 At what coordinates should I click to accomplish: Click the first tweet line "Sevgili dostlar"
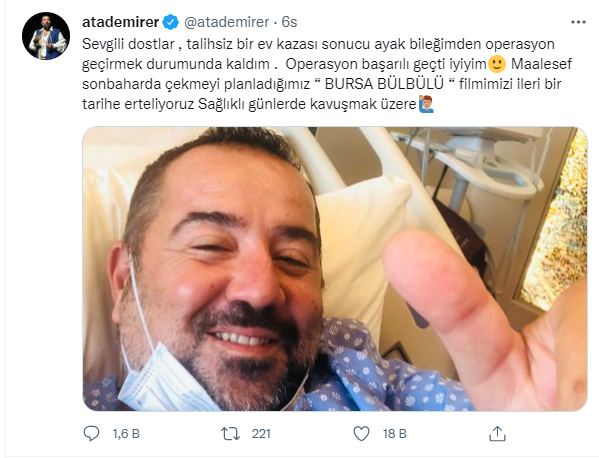pyautogui.click(x=128, y=44)
